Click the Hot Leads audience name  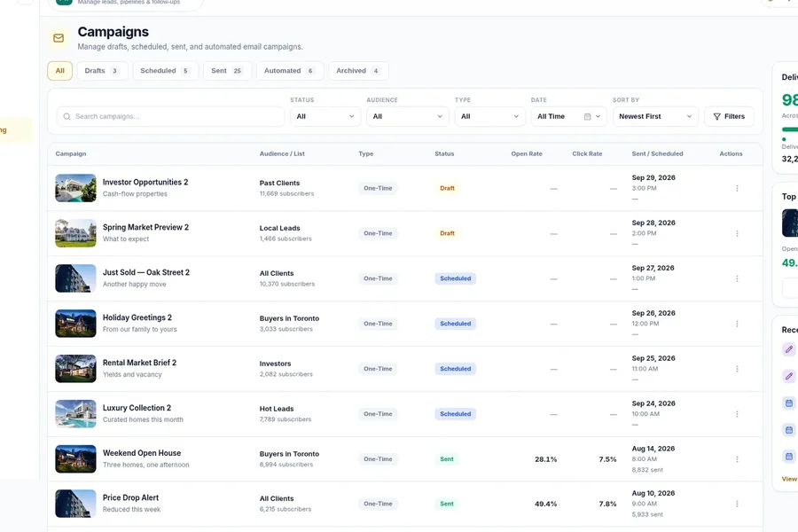277,409
